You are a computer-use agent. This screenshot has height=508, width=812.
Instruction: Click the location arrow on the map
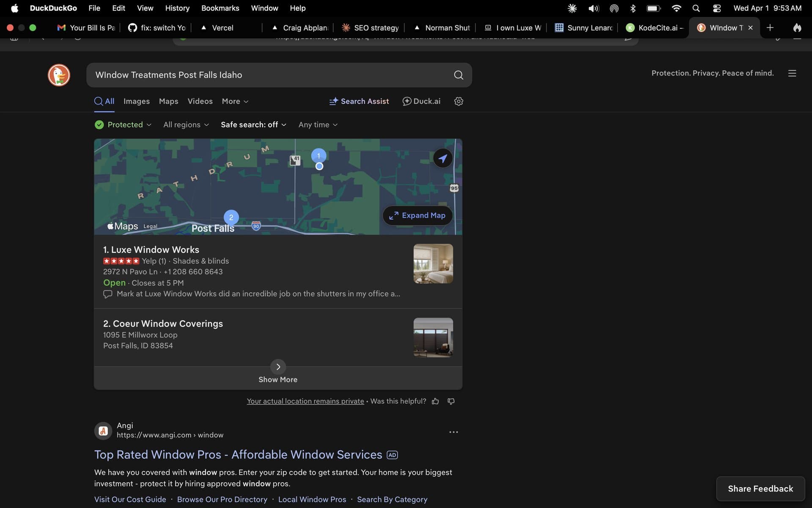[x=442, y=158]
